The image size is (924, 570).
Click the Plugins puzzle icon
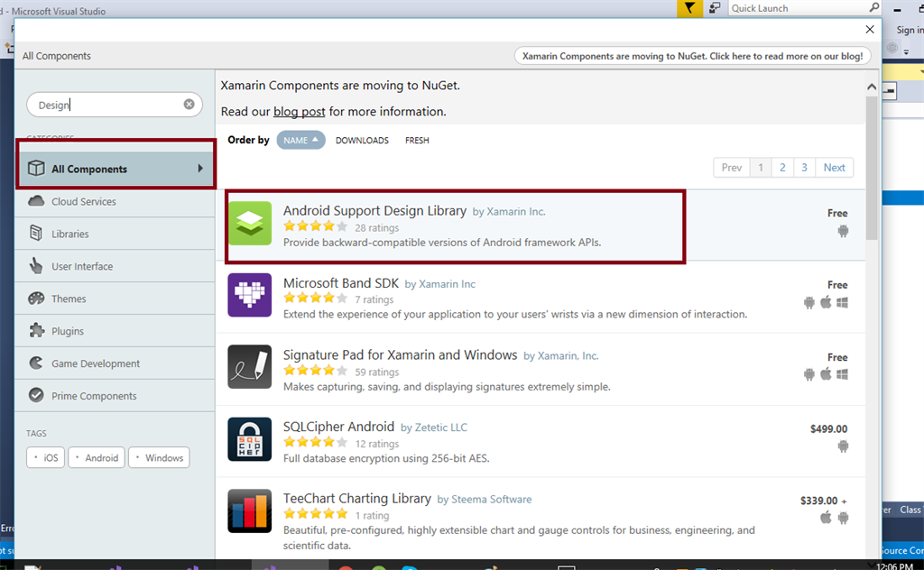tap(36, 330)
